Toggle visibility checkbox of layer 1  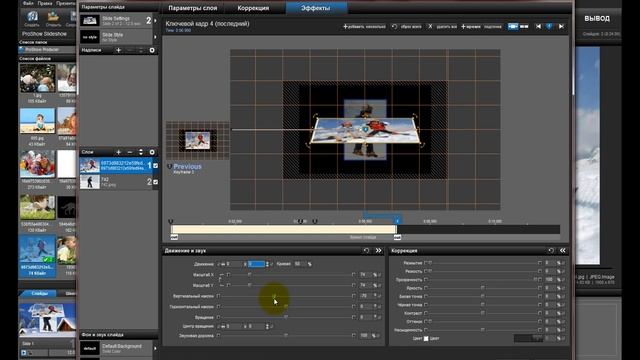tap(156, 166)
